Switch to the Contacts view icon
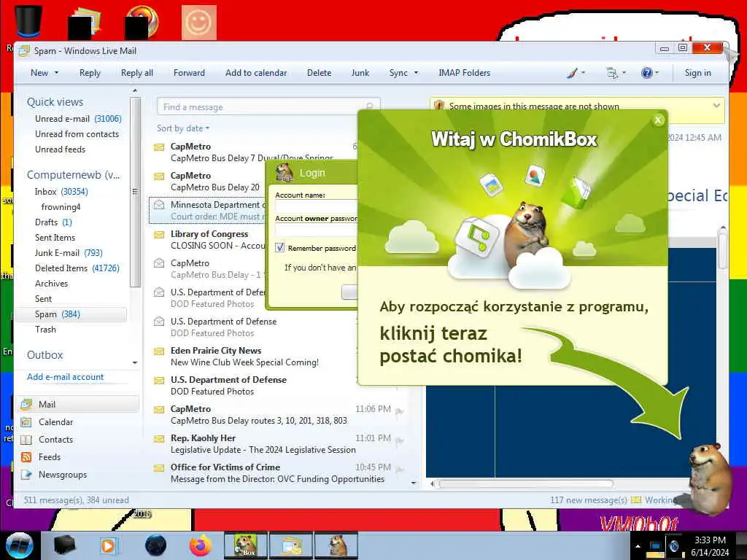Screen dimensions: 747x560 pyautogui.click(x=27, y=440)
